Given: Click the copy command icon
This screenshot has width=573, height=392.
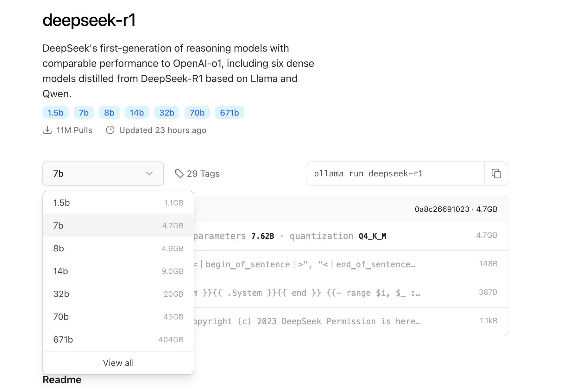Looking at the screenshot, I should click(x=496, y=174).
